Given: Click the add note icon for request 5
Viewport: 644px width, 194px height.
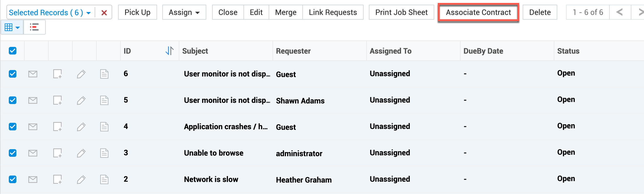Looking at the screenshot, I should point(57,100).
